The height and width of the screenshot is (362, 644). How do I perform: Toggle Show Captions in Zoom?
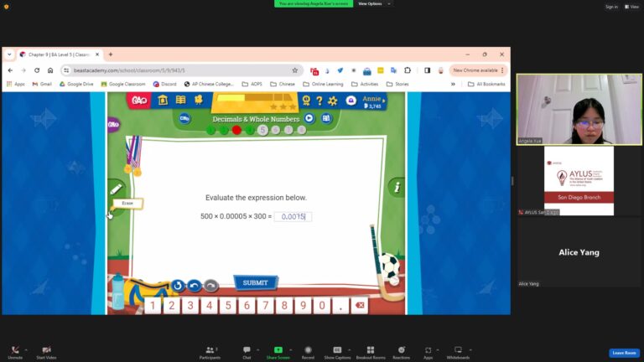coord(337,352)
